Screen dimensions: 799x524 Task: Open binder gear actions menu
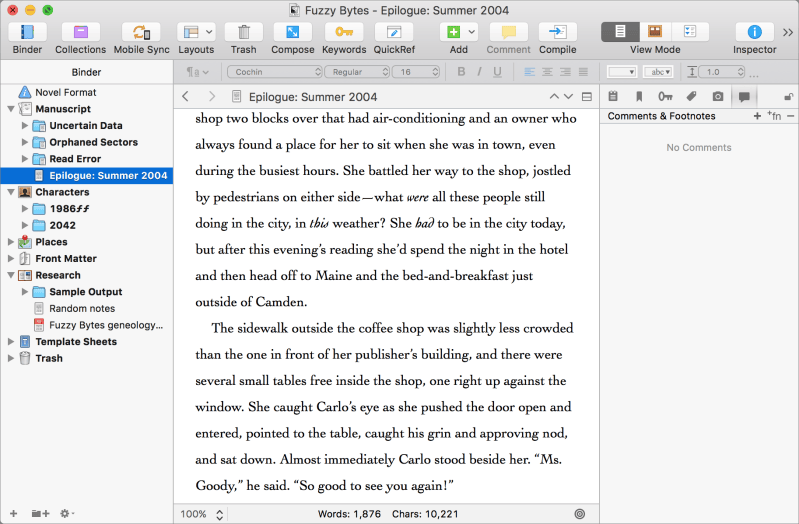(67, 514)
